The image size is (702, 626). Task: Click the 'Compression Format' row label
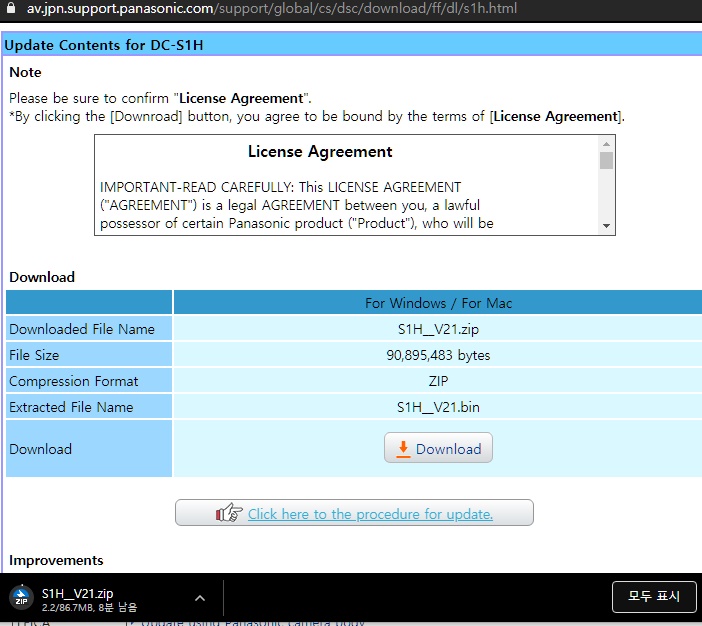pyautogui.click(x=74, y=381)
